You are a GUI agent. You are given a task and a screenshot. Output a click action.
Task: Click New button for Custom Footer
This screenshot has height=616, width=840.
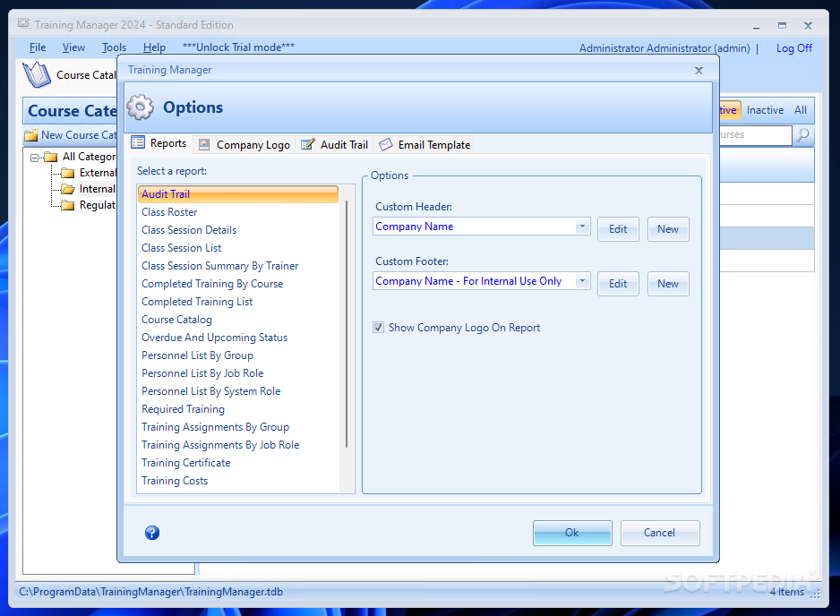point(668,284)
